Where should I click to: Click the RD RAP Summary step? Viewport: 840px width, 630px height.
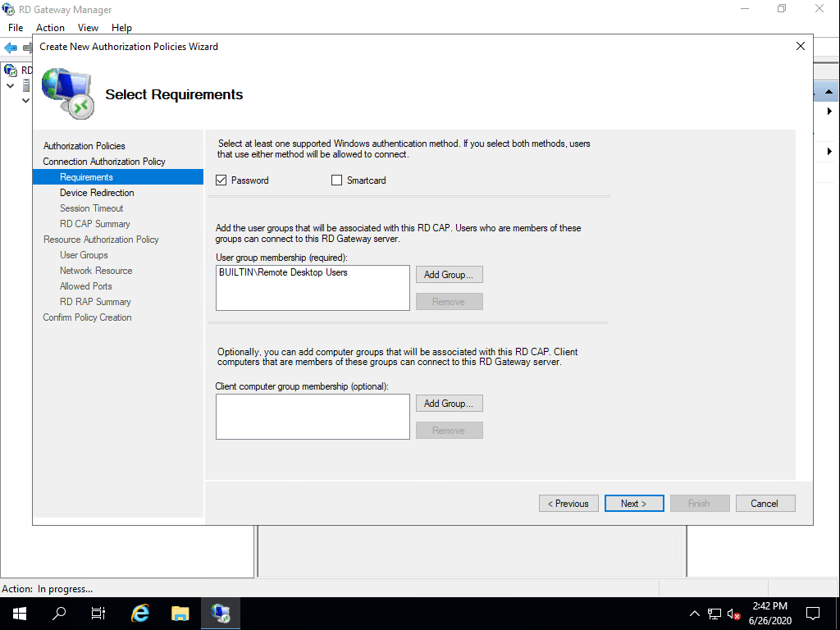click(x=95, y=301)
